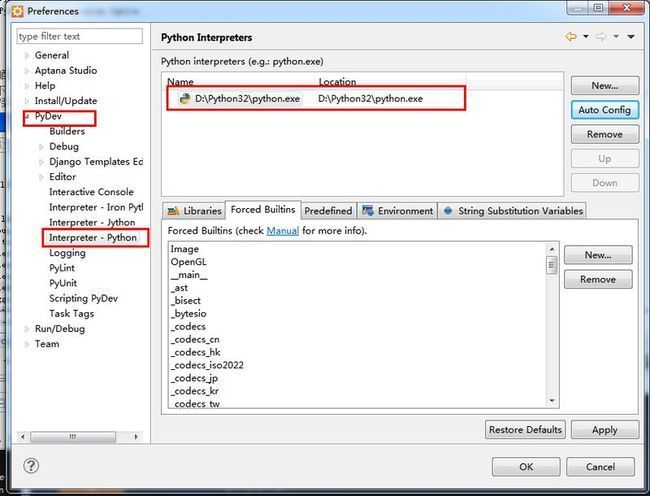Viewport: 650px width, 496px height.
Task: Select Task Tags tree item
Action: click(71, 314)
